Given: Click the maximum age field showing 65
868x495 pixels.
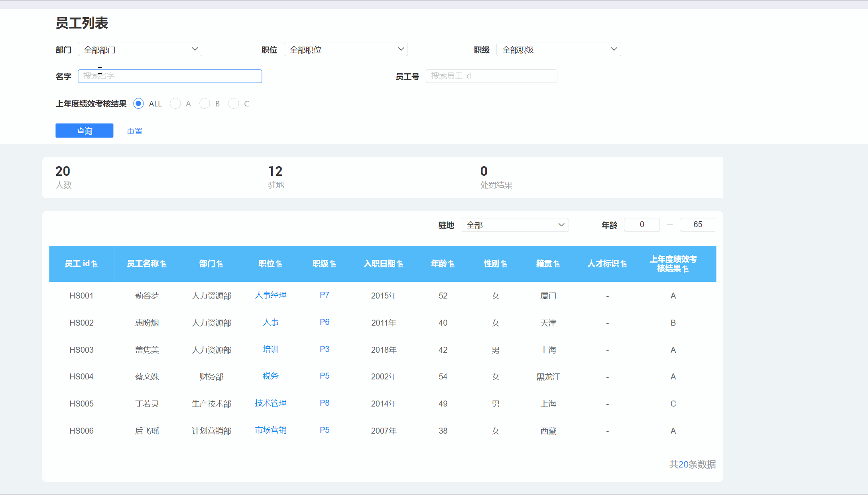Looking at the screenshot, I should tap(697, 224).
